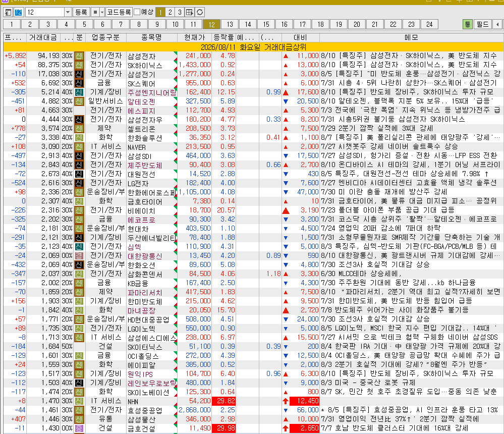Click the green 통 toggle button
This screenshot has height=434, width=504.
click(467, 24)
